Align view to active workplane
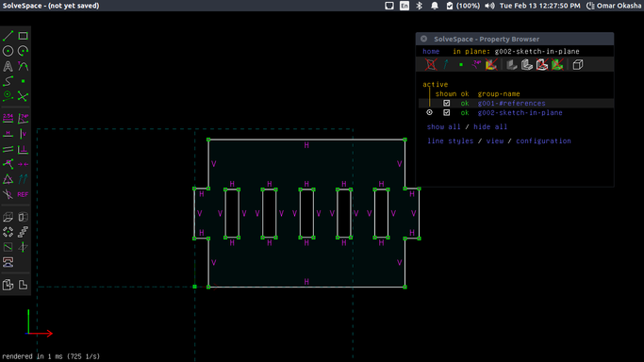This screenshot has width=644, height=362. coord(23,285)
